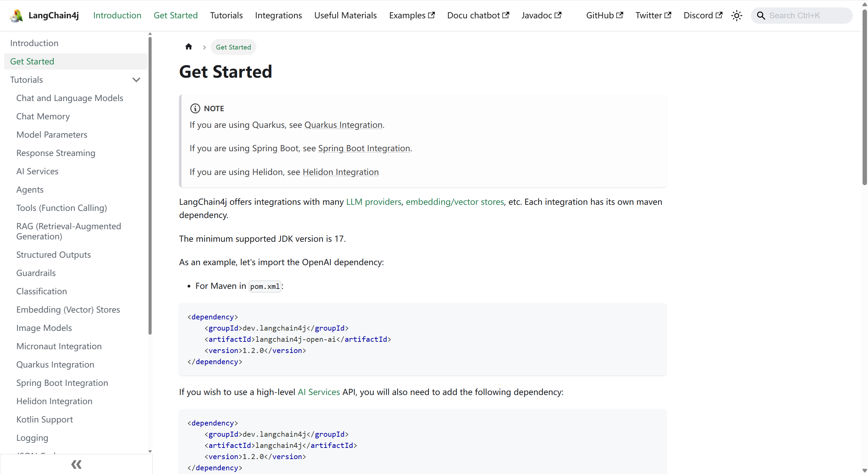Click the external-link icon beside Examples

click(431, 15)
